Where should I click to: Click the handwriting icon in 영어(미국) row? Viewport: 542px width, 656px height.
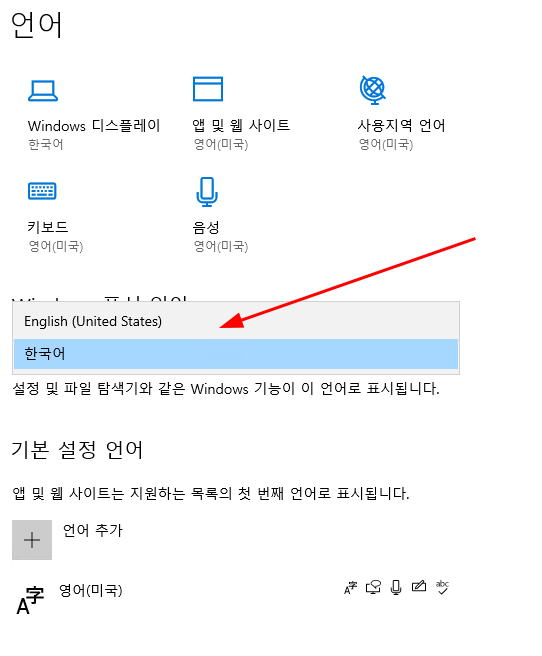click(x=419, y=587)
